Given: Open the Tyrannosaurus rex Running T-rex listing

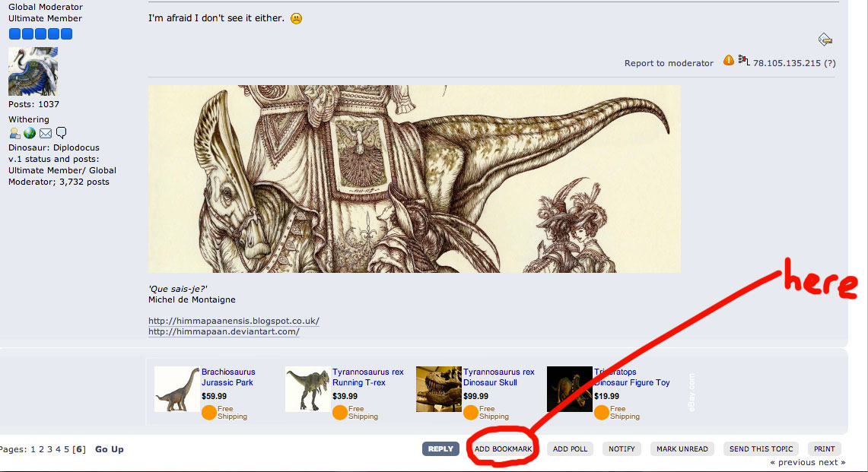Looking at the screenshot, I should click(x=368, y=378).
